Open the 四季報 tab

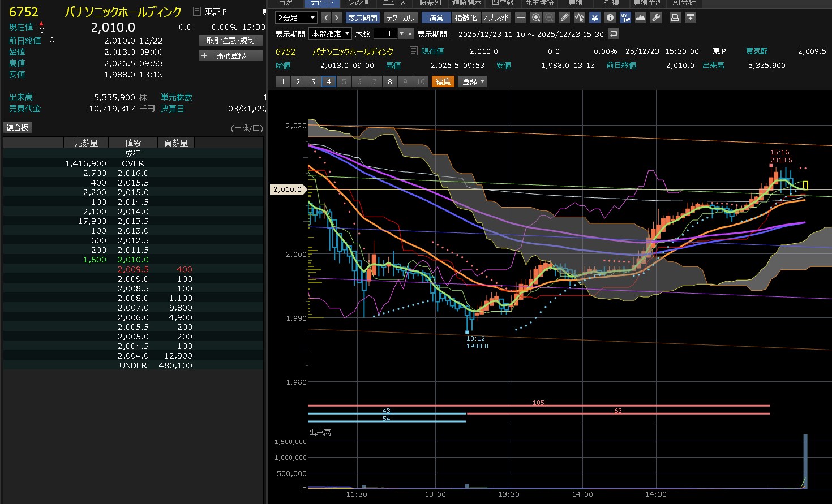(x=502, y=3)
